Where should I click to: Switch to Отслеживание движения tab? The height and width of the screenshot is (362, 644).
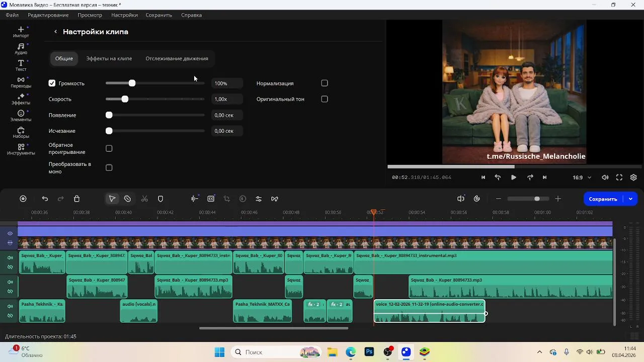[177, 59]
